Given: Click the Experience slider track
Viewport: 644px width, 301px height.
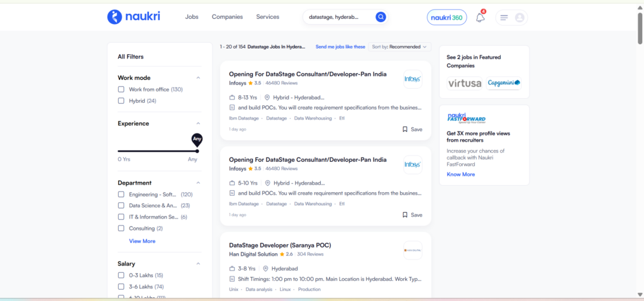Looking at the screenshot, I should (157, 151).
